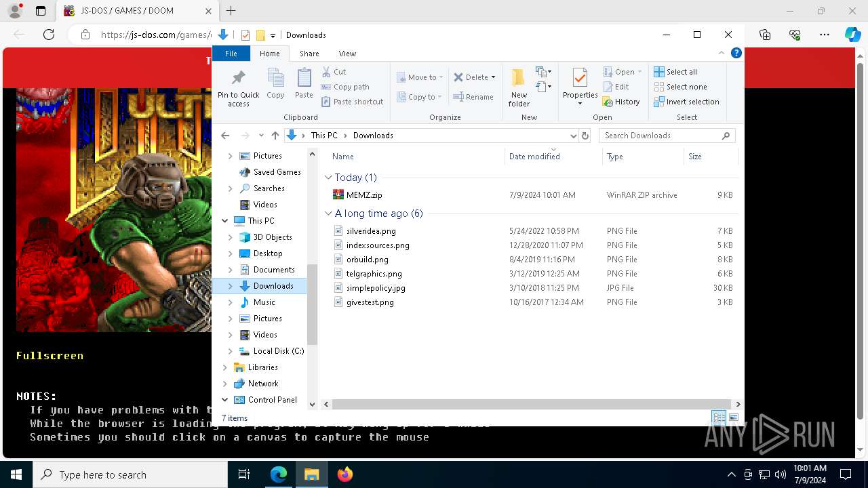Click This PC in breadcrumb

pyautogui.click(x=324, y=136)
